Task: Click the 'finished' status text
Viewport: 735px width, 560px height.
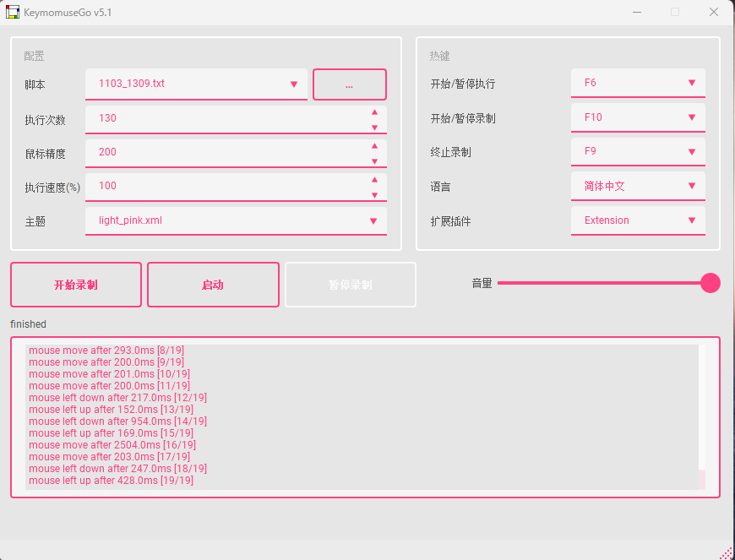Action: coord(28,324)
